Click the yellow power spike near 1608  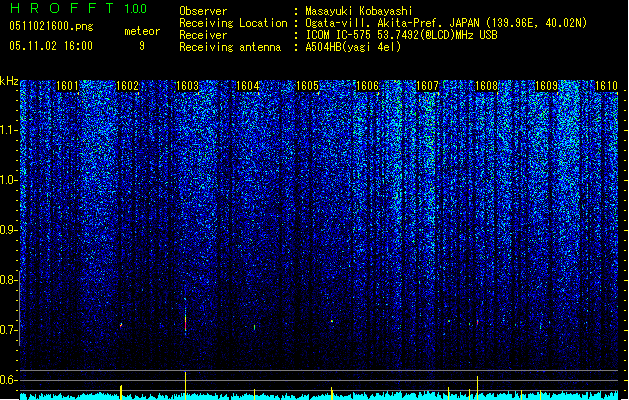477,388
